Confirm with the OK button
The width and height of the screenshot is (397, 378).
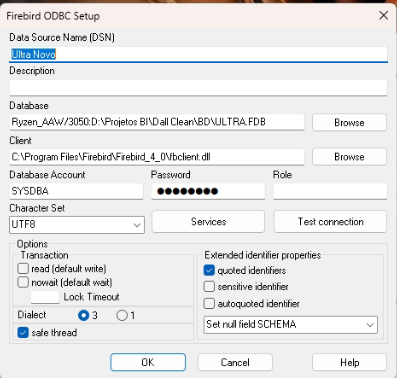tap(148, 362)
